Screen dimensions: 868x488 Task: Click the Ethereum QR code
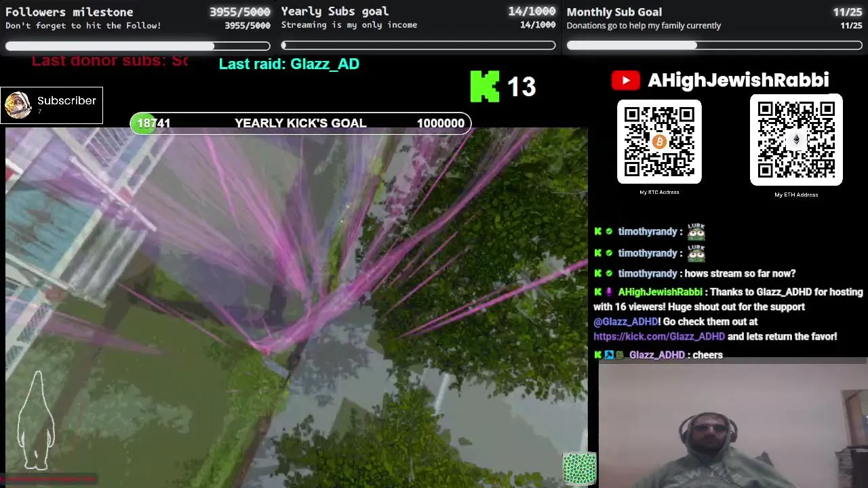[796, 141]
